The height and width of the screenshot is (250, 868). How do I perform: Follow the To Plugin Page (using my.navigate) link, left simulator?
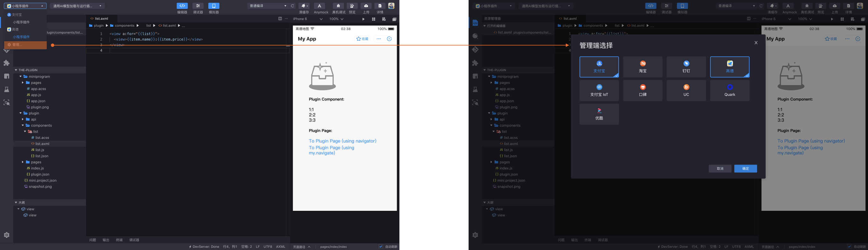coord(331,150)
